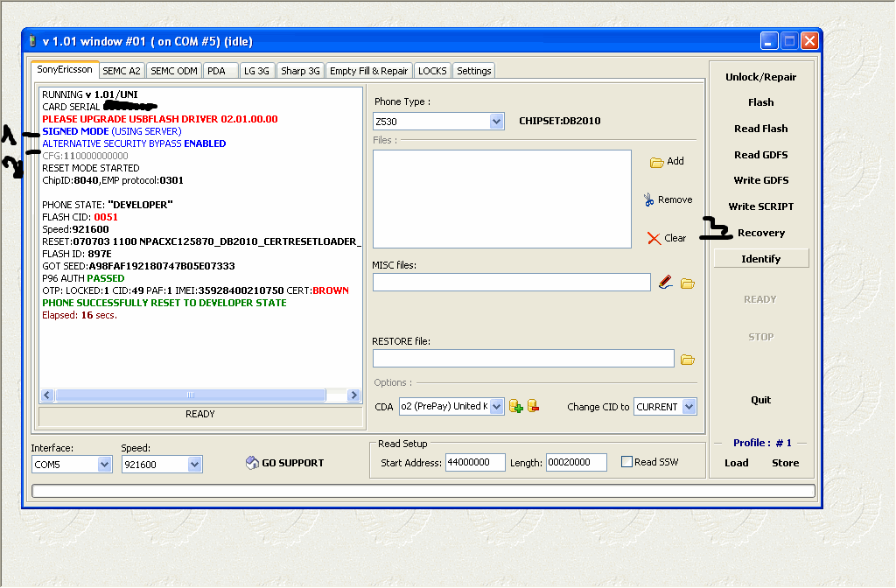Open the Settings tab
Viewport: 896px width, 588px height.
(x=473, y=71)
